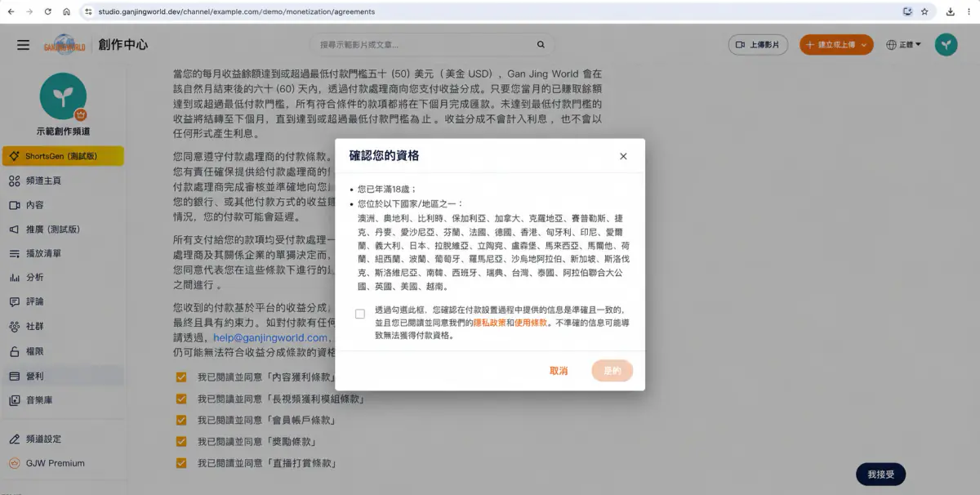Select 營利 in sidebar
This screenshot has width=980, height=495.
click(63, 376)
